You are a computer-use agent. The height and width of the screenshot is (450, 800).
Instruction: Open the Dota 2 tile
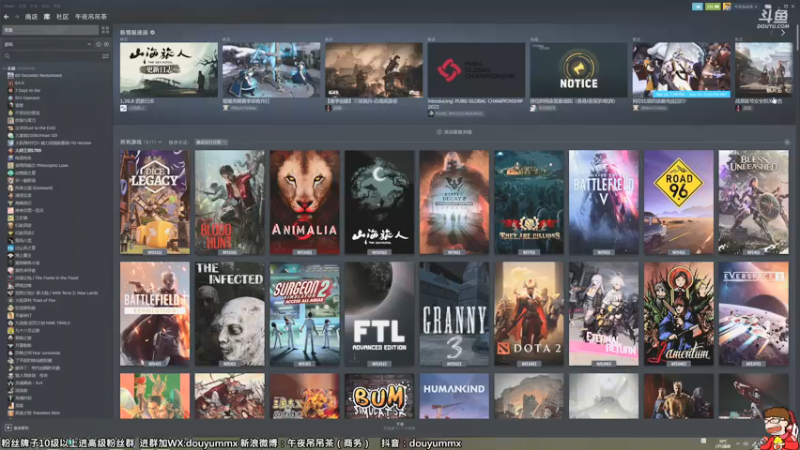coord(529,314)
